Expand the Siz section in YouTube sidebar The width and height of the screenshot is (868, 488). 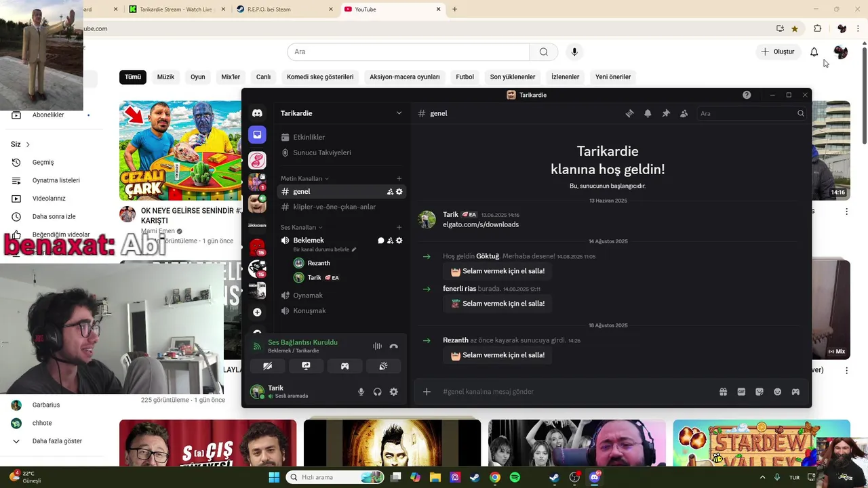click(20, 144)
